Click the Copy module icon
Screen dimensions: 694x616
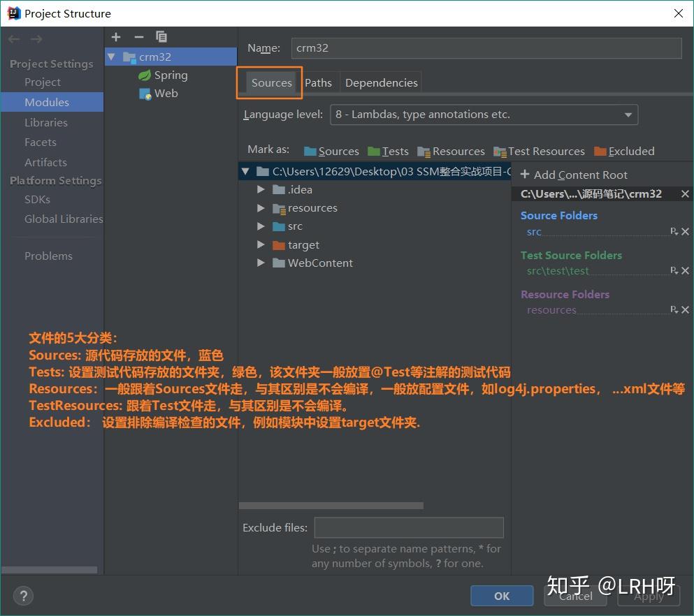161,37
